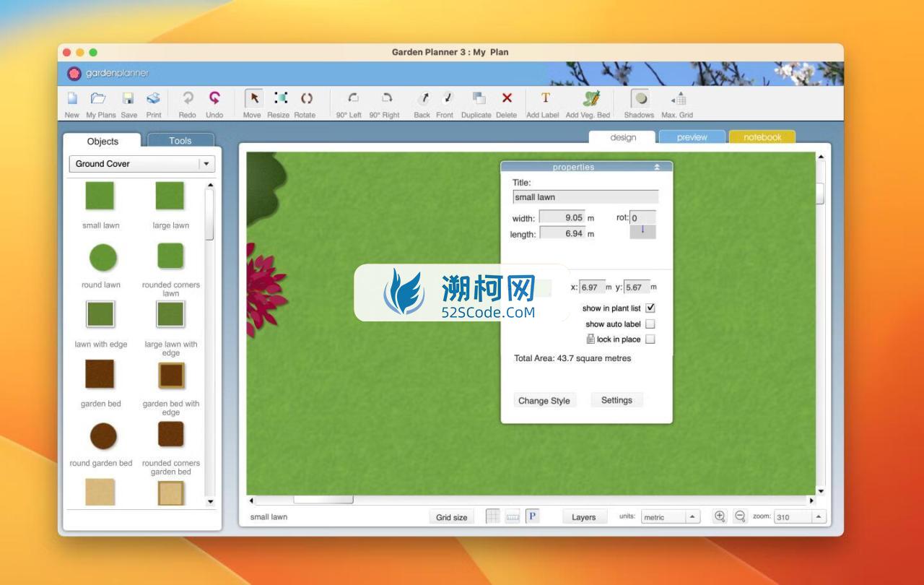Screen dimensions: 924x585
Task: Send object to Back
Action: 424,98
